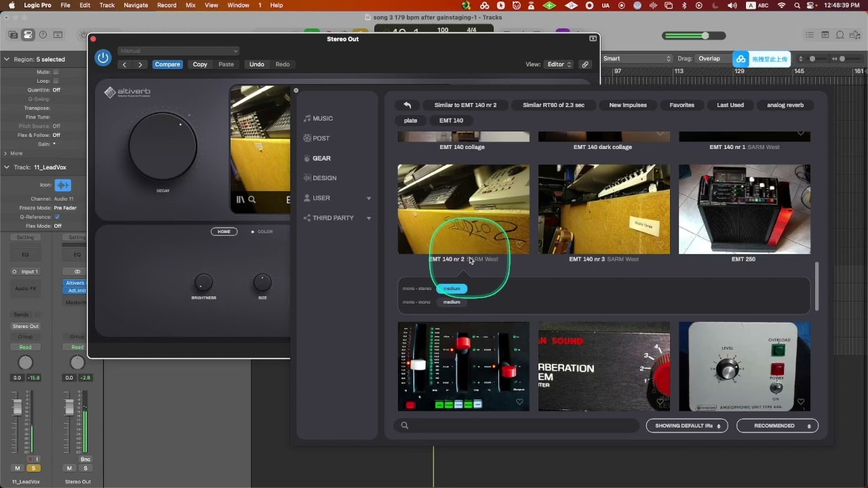868x488 pixels.
Task: Go to the next plugin preset
Action: (140, 64)
